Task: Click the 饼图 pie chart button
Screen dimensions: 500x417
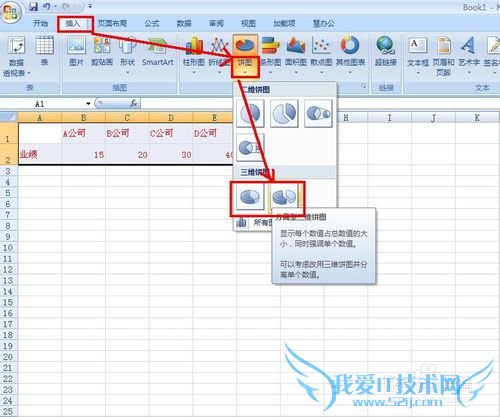Action: click(x=245, y=55)
